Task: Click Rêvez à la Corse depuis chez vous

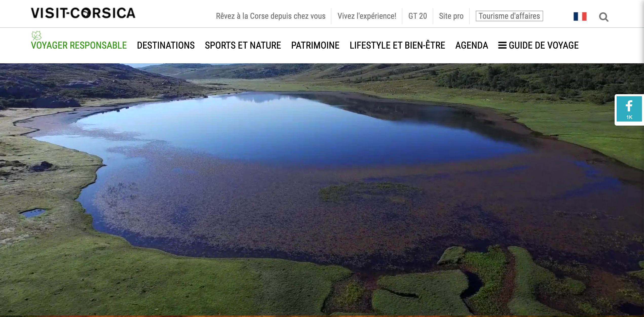Action: (271, 16)
